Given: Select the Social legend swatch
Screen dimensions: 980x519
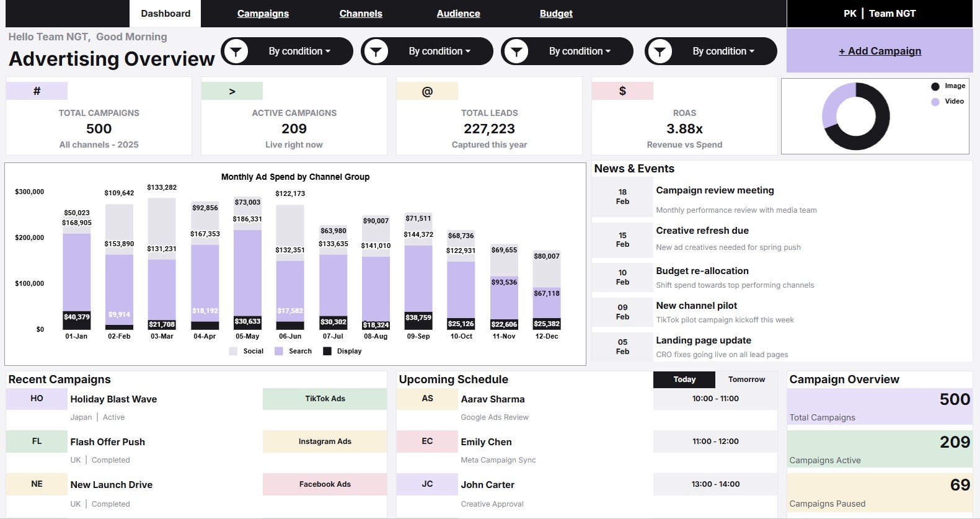Looking at the screenshot, I should (x=233, y=351).
